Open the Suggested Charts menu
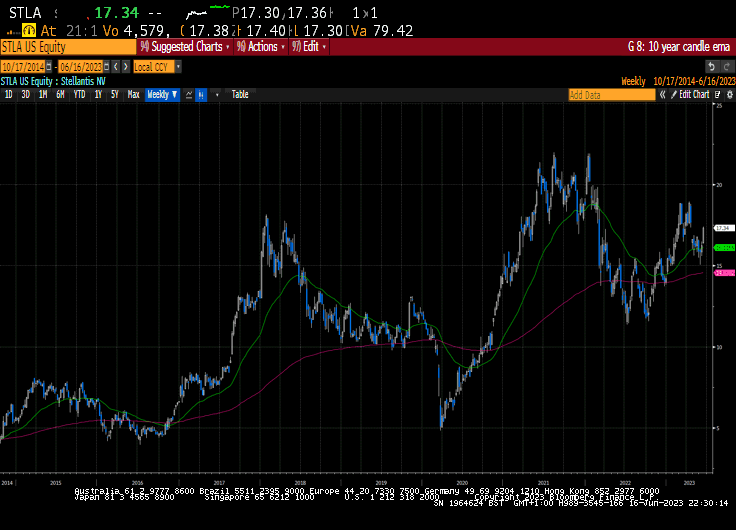Image resolution: width=736 pixels, height=530 pixels. (x=185, y=46)
